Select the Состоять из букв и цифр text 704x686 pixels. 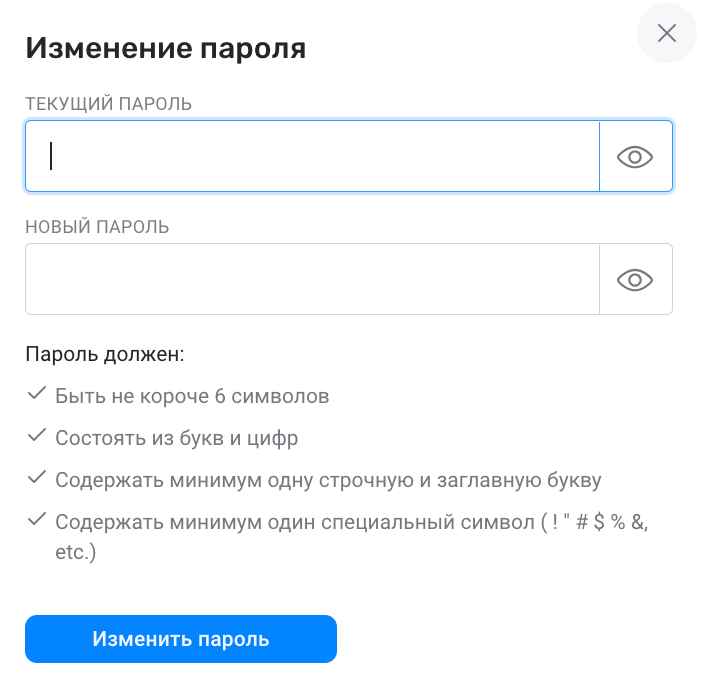(176, 438)
